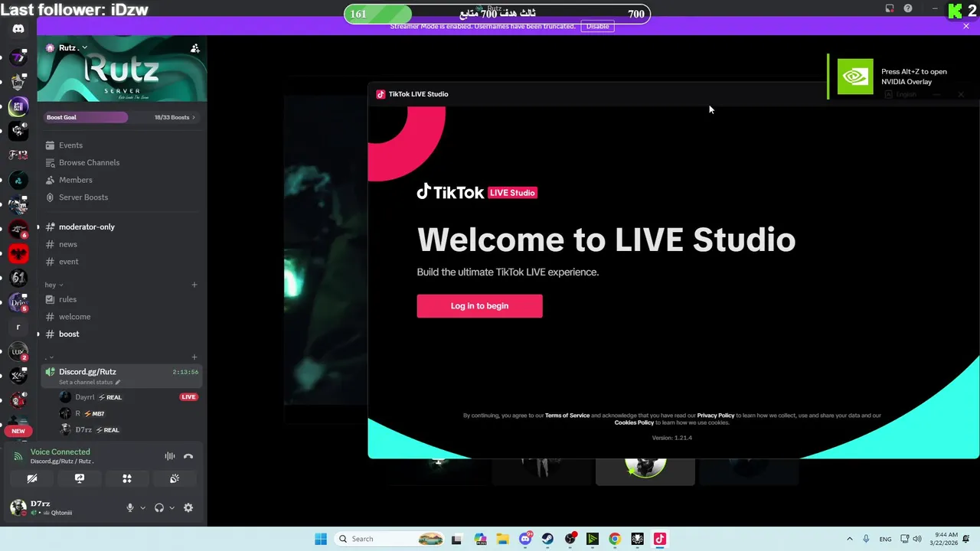Screen dimensions: 980x551
Task: Open the D7rz profile avatar at bottom
Action: pos(18,507)
